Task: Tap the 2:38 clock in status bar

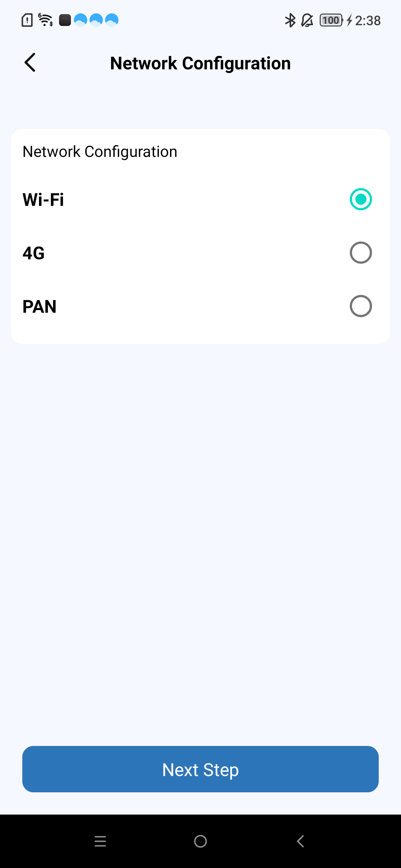Action: tap(368, 20)
